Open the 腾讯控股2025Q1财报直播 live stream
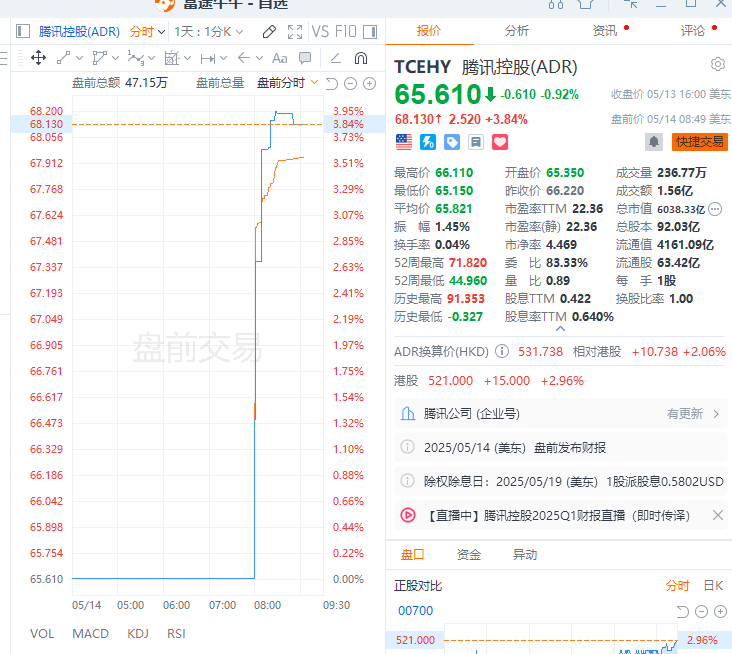Image resolution: width=732 pixels, height=654 pixels. [x=559, y=516]
